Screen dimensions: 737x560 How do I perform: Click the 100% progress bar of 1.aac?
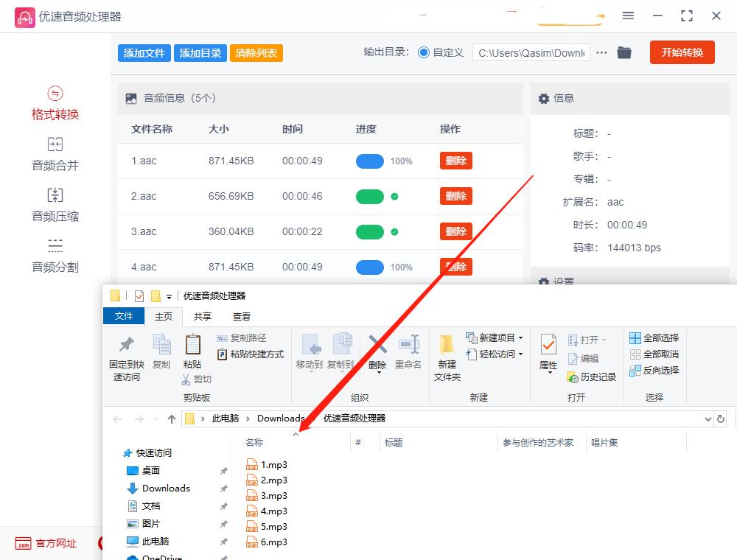click(370, 161)
